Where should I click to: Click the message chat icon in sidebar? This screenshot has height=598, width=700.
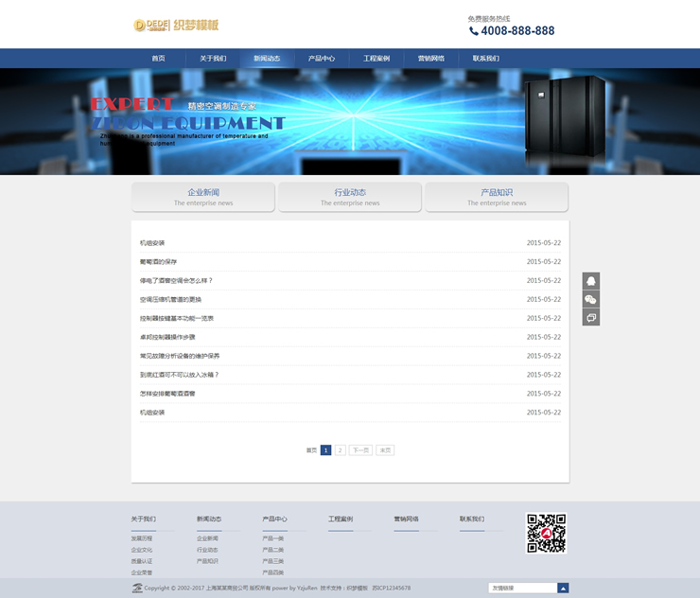coord(590,317)
